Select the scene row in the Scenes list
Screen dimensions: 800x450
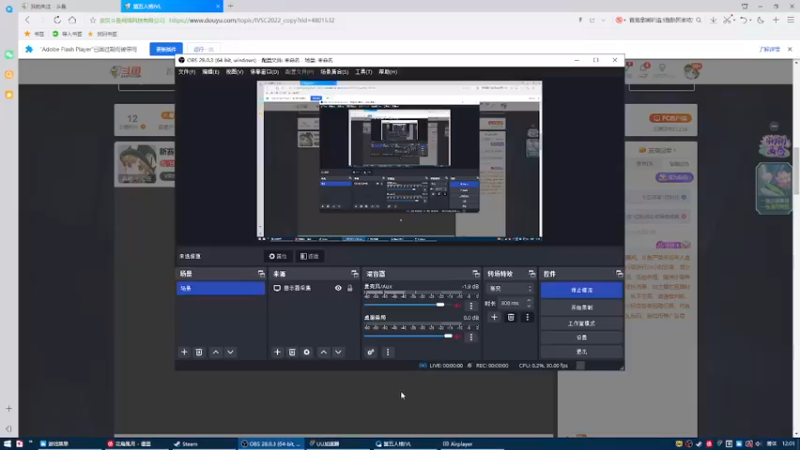(x=221, y=288)
